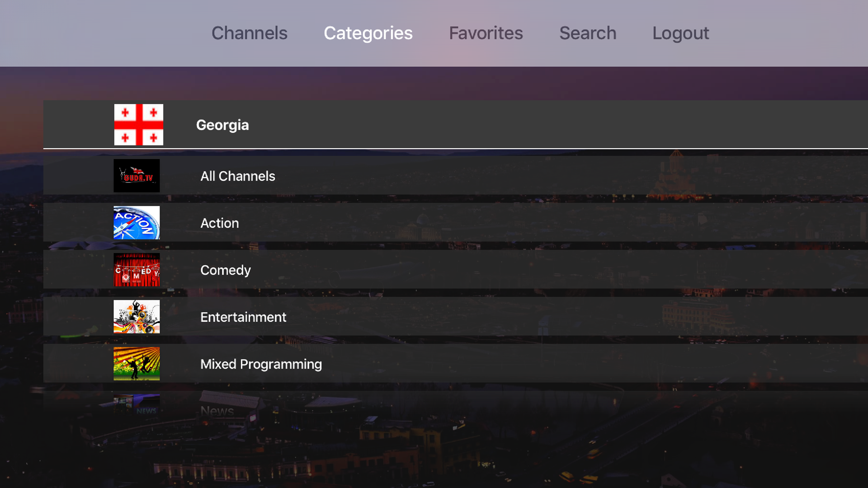Click the Entertainment dancers icon
Viewport: 868px width, 488px height.
point(137,317)
